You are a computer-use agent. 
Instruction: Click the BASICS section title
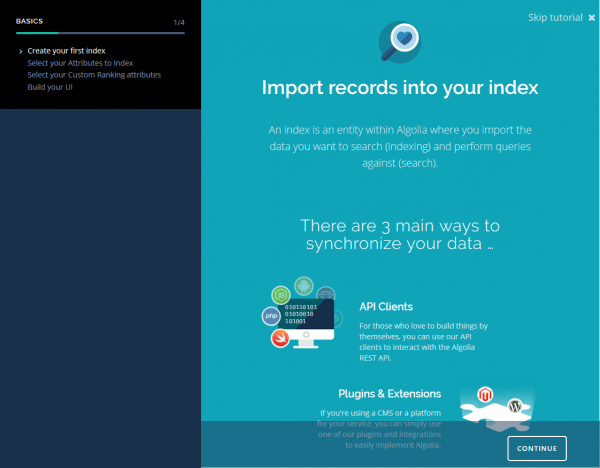29,21
